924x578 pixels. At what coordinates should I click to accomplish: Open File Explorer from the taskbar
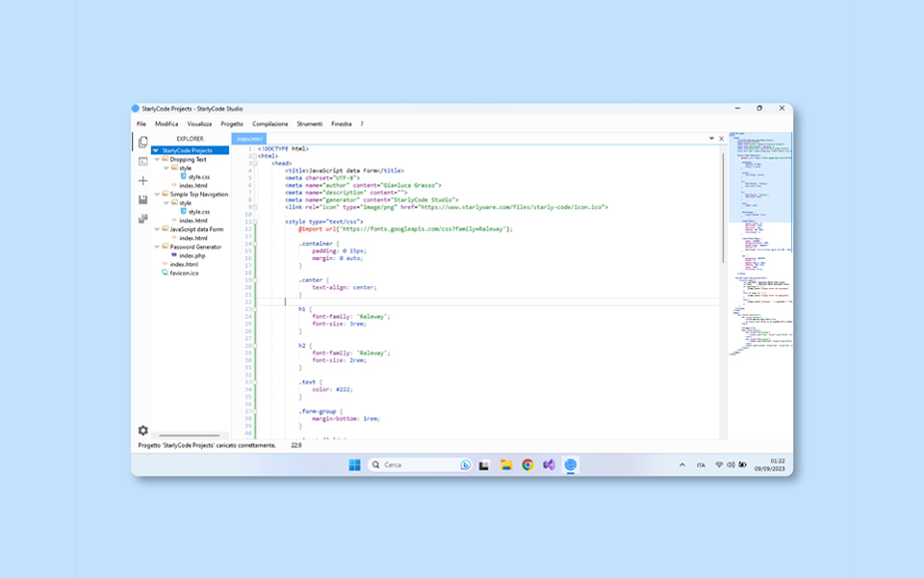click(x=505, y=464)
